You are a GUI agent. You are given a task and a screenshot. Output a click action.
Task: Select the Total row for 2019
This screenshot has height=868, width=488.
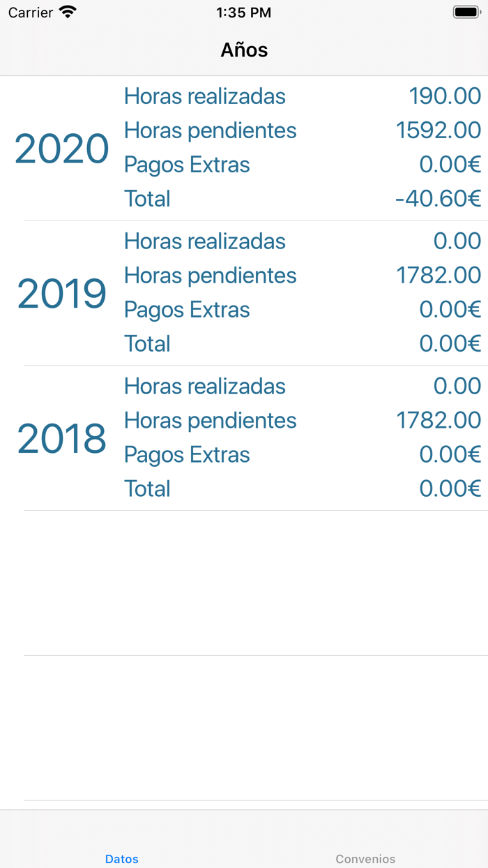(244, 343)
